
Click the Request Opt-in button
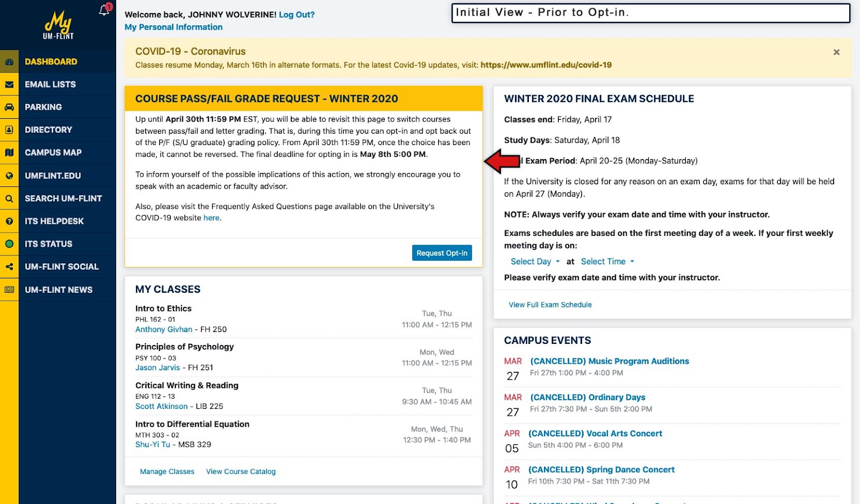[x=442, y=253]
